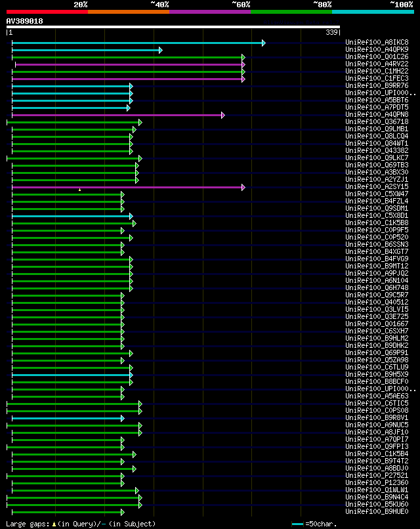Image resolution: width=420 pixels, height=529 pixels.
Task: Click the UniRef100_C5X8D1 hit name
Action: 377,215
